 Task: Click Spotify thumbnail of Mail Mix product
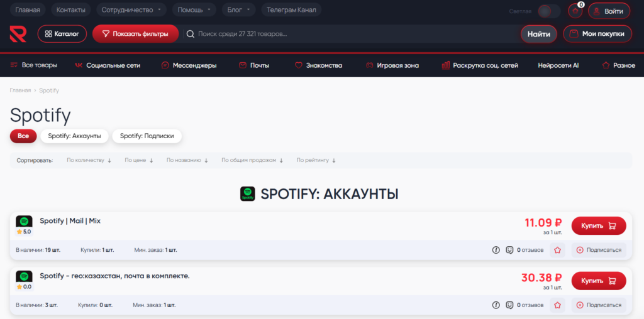(x=25, y=222)
